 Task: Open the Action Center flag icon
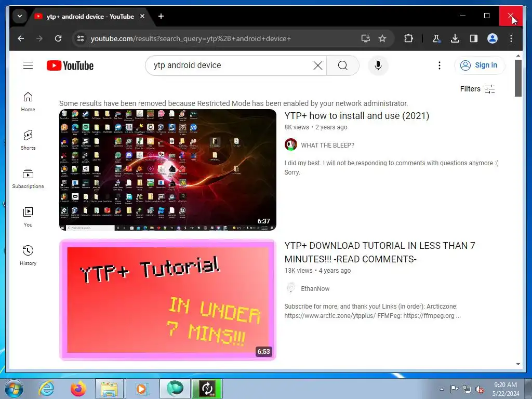point(454,389)
